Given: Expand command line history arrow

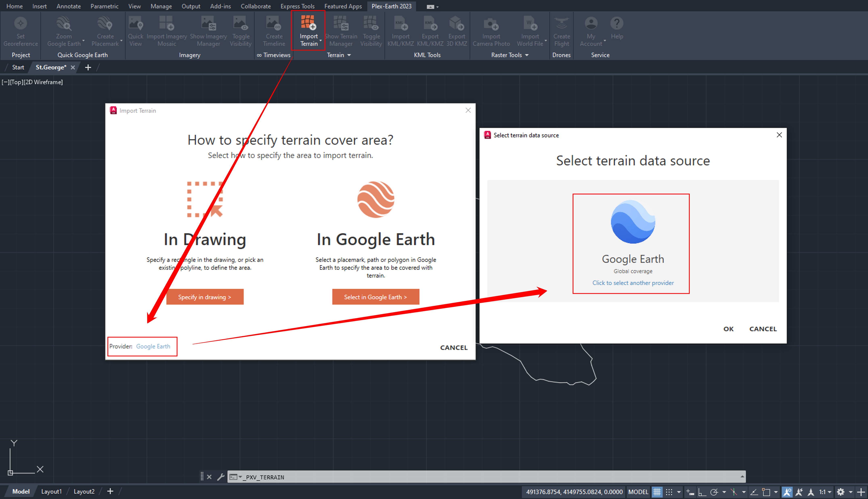Looking at the screenshot, I should click(x=742, y=477).
